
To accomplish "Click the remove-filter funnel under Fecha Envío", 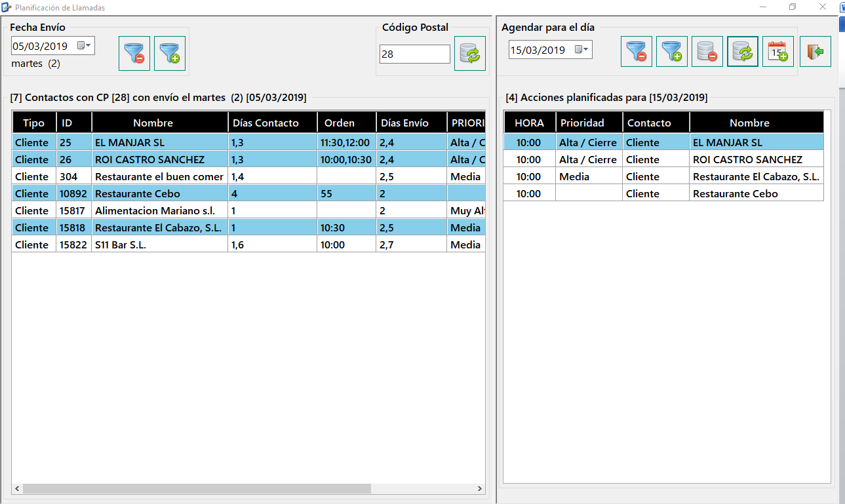I will click(134, 54).
